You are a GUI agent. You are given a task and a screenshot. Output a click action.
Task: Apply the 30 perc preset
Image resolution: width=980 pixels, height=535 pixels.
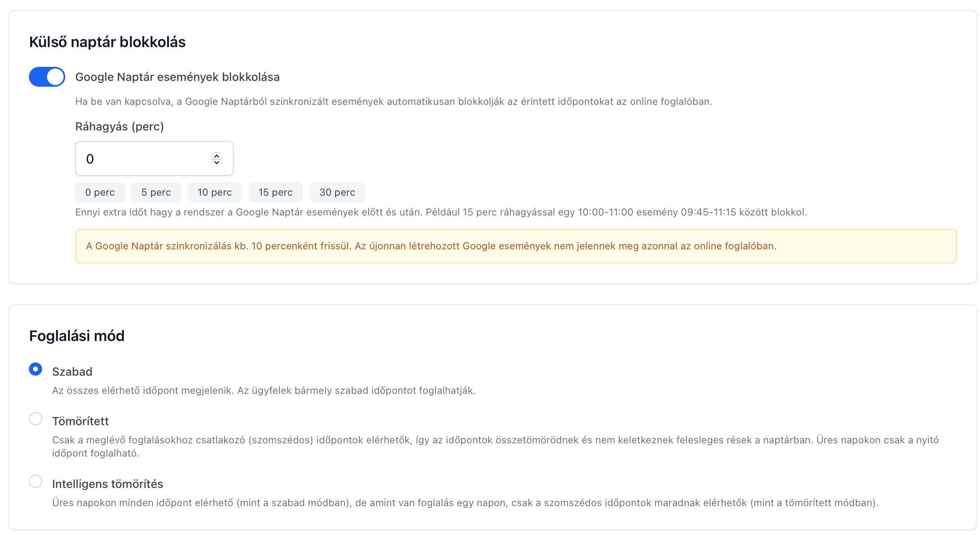click(337, 192)
